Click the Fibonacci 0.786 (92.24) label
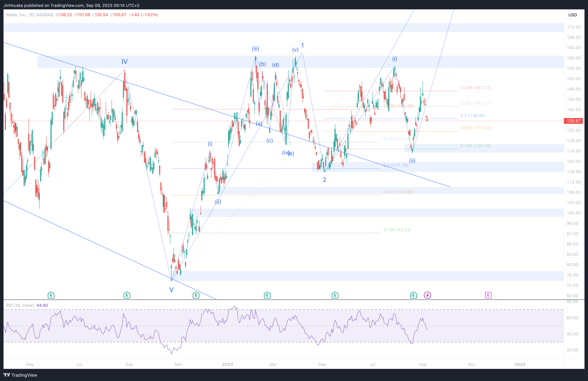This screenshot has width=588, height=381. [397, 230]
